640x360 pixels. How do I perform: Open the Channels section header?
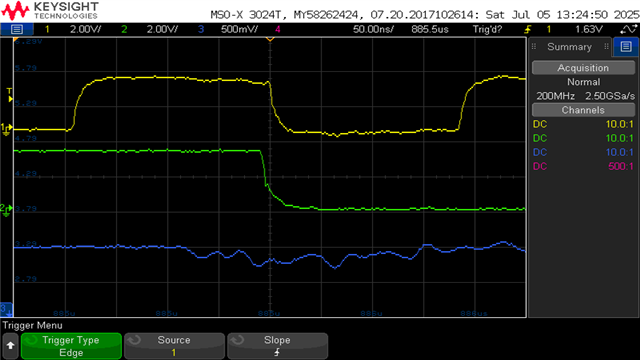583,110
